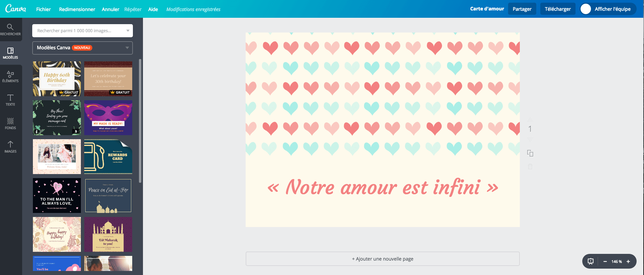Move page up arrow above page number
Image resolution: width=644 pixels, height=275 pixels.
[x=530, y=120]
